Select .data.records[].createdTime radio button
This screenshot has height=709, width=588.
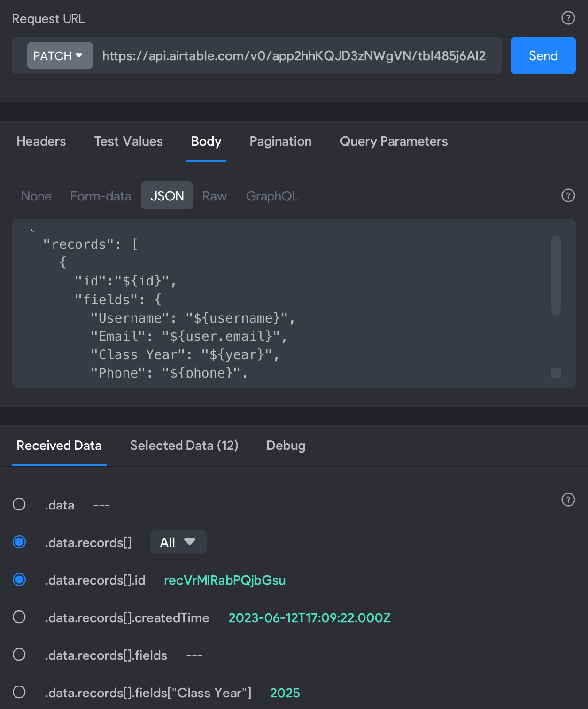(x=19, y=617)
